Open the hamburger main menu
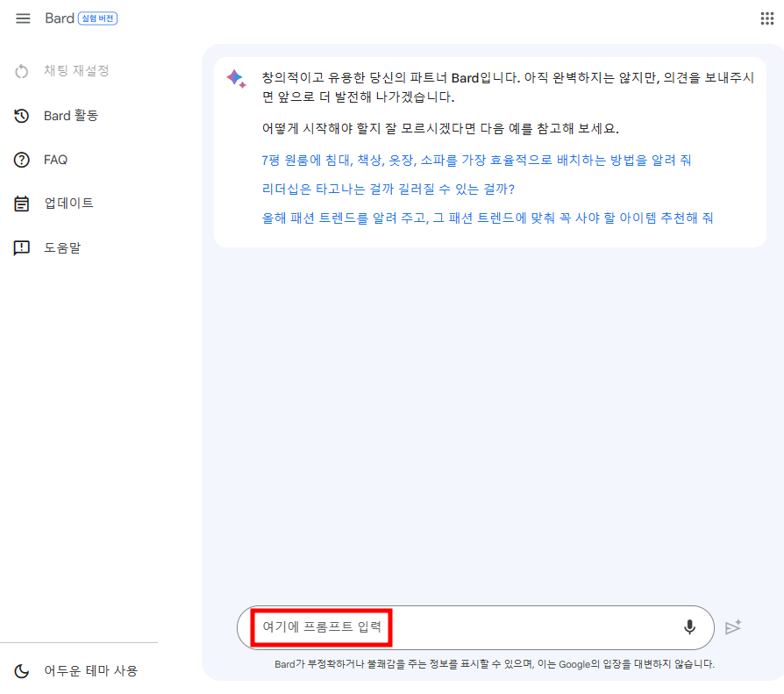The width and height of the screenshot is (784, 694). (x=23, y=18)
